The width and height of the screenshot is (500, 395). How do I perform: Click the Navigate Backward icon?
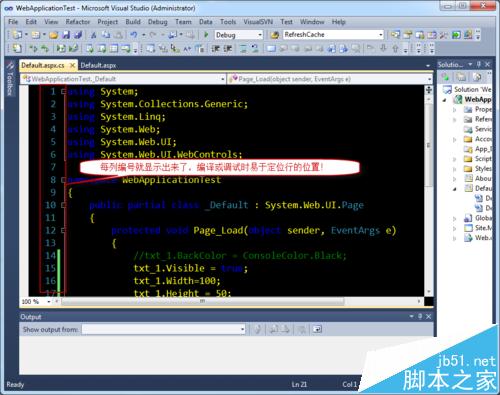coord(173,35)
